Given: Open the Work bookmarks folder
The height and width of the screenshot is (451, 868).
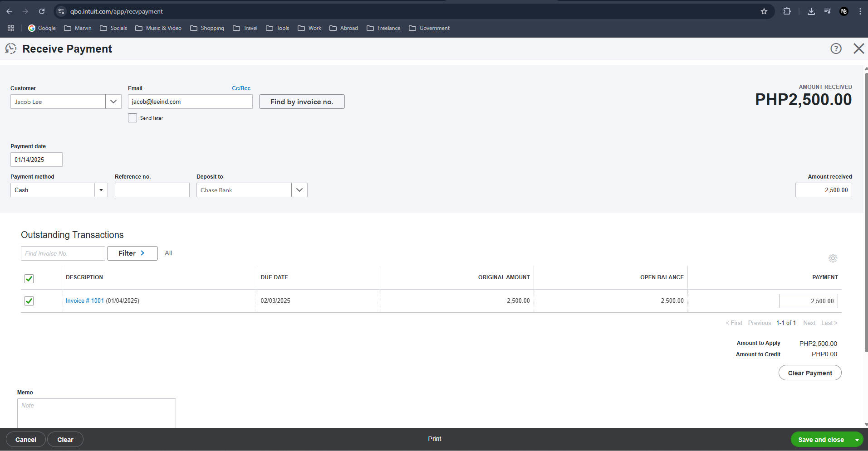Looking at the screenshot, I should pyautogui.click(x=309, y=28).
